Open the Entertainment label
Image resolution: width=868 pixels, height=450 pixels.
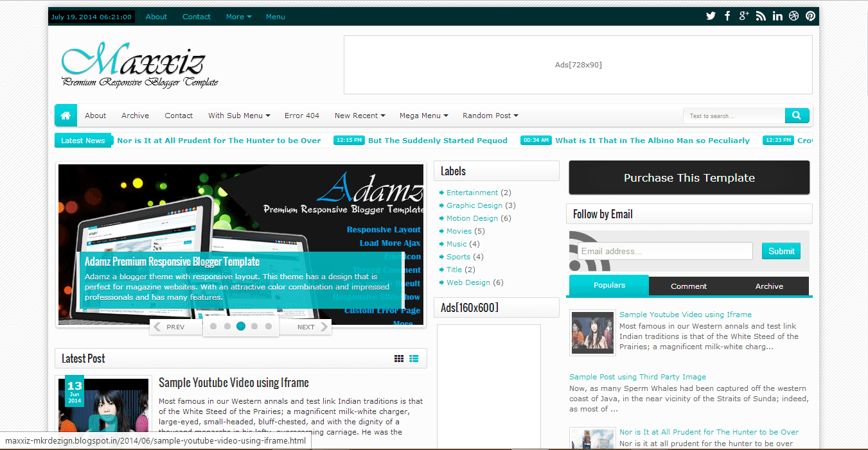coord(472,193)
